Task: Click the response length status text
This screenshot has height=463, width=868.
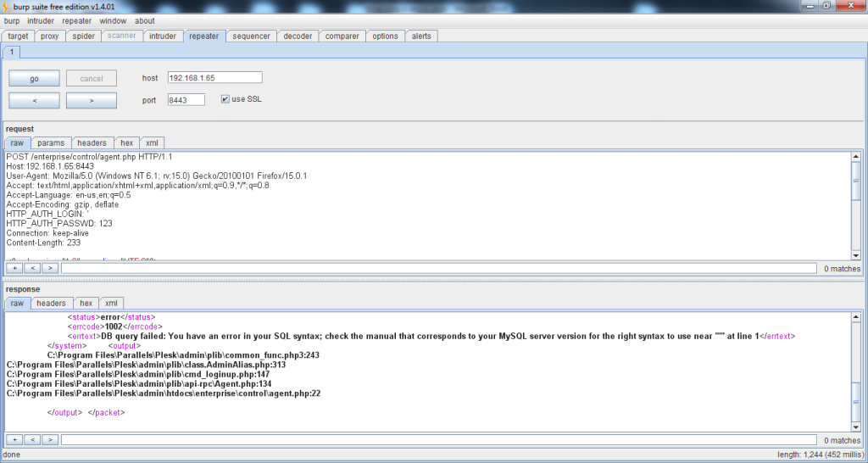Action: [x=819, y=455]
